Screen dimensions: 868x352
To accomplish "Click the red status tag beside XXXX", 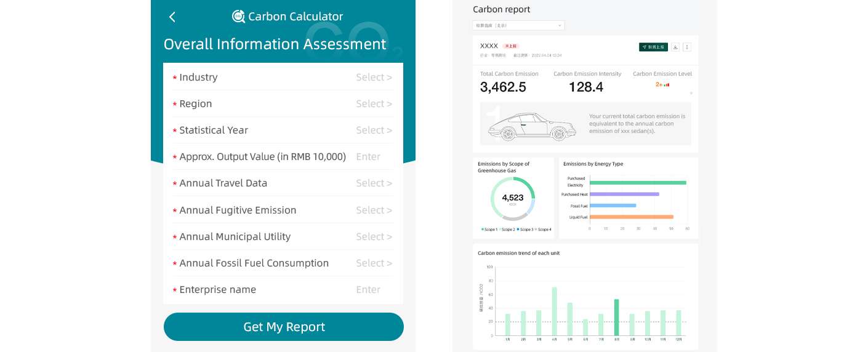I will [x=511, y=46].
